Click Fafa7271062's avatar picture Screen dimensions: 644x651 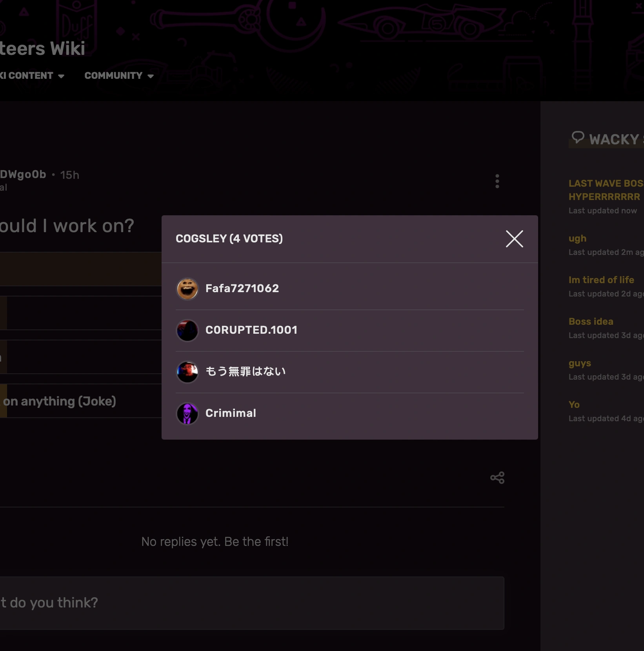tap(187, 289)
